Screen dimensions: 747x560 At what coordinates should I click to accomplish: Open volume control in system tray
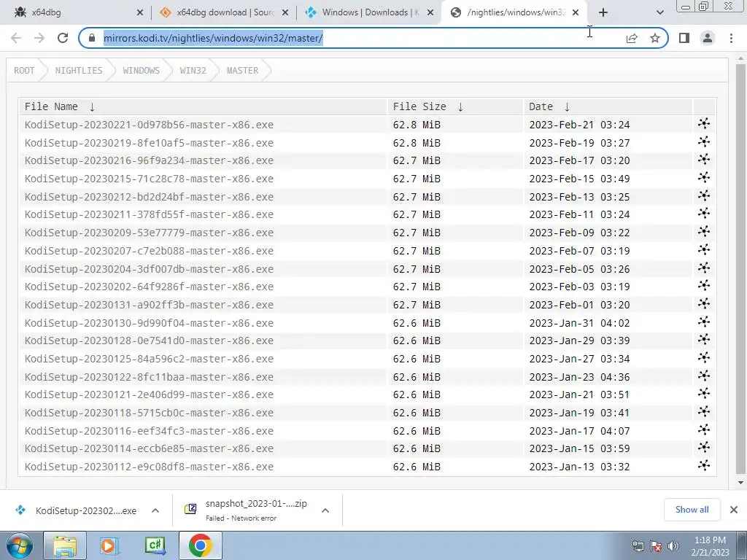pos(673,546)
